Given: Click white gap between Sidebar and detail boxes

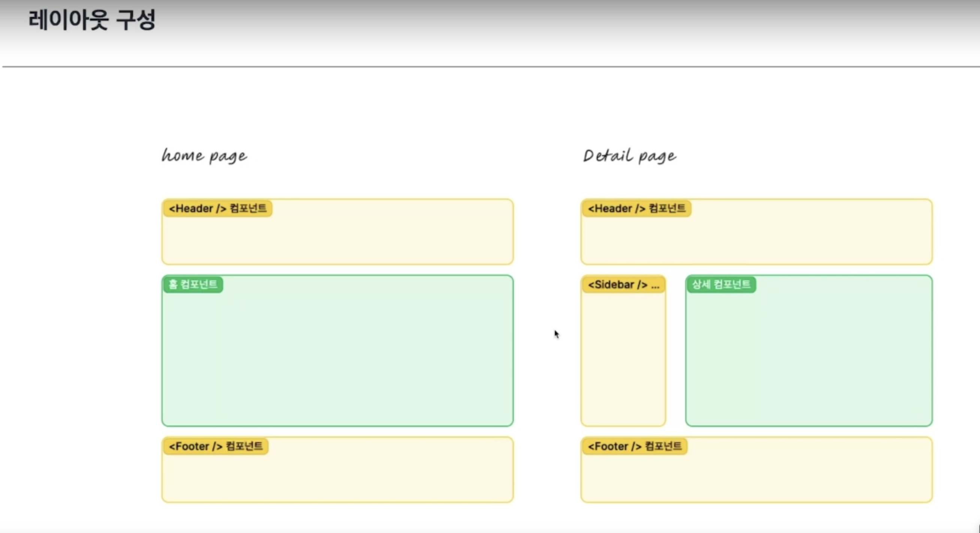Looking at the screenshot, I should tap(676, 350).
